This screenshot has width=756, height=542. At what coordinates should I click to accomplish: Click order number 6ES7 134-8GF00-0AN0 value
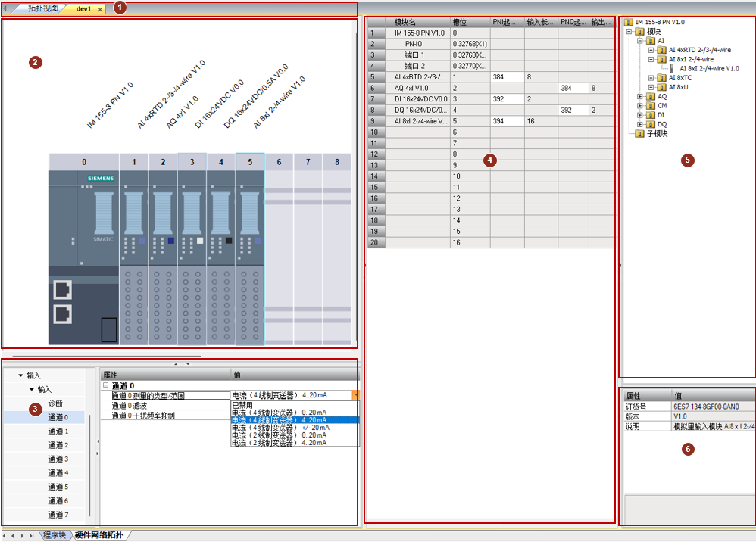pyautogui.click(x=706, y=406)
